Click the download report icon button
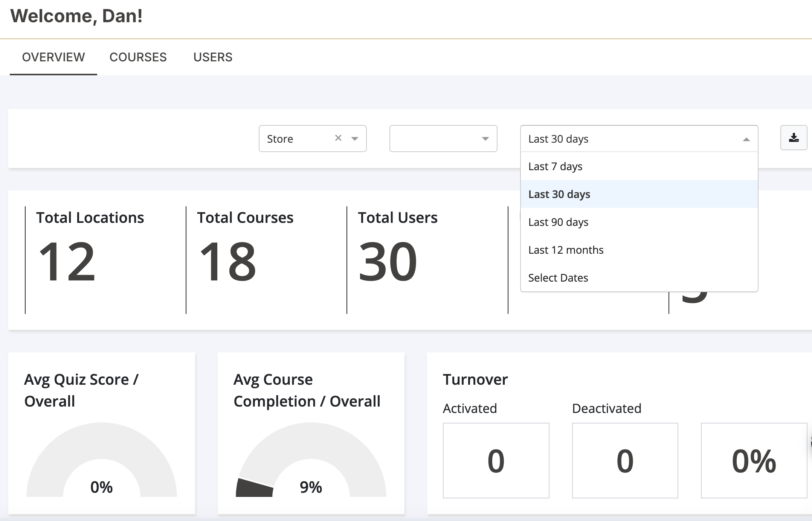 [x=794, y=138]
